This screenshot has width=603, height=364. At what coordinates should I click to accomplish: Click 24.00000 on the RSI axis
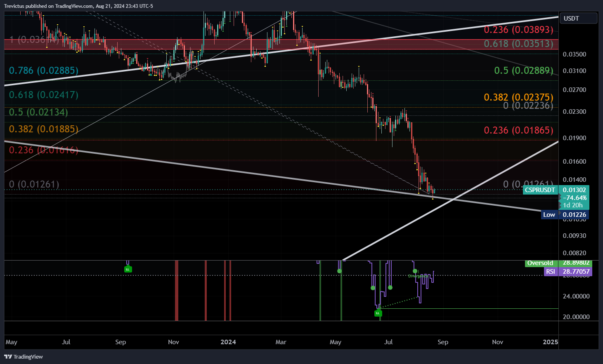coord(576,296)
